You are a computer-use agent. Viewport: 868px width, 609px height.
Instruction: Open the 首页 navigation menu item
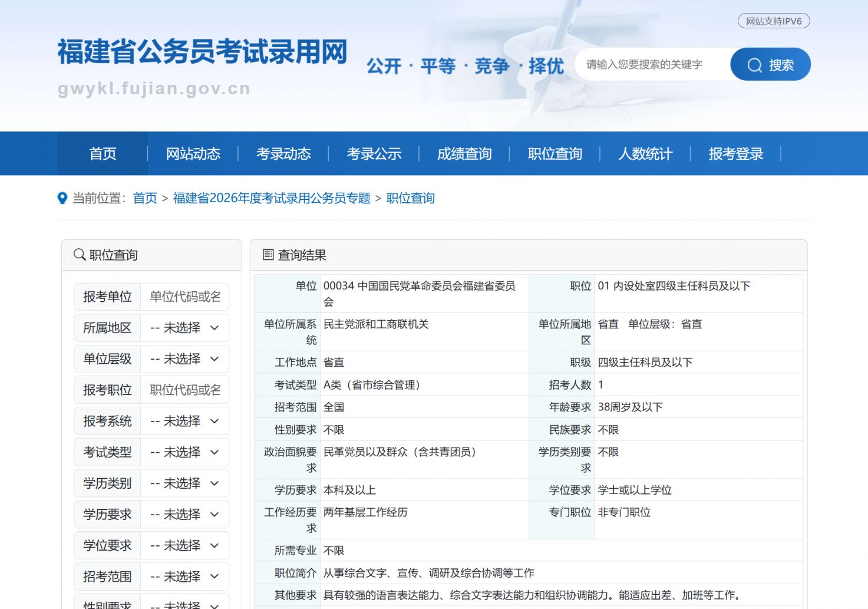click(x=103, y=154)
